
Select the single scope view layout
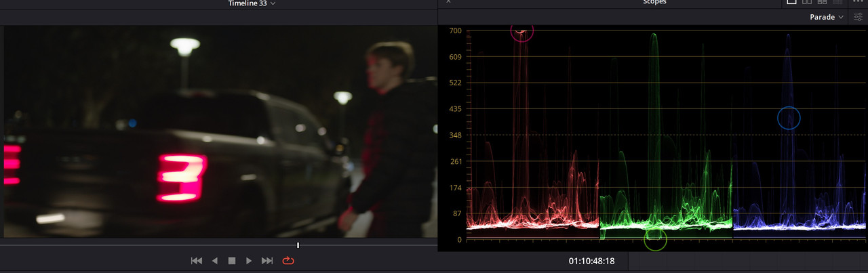[791, 2]
